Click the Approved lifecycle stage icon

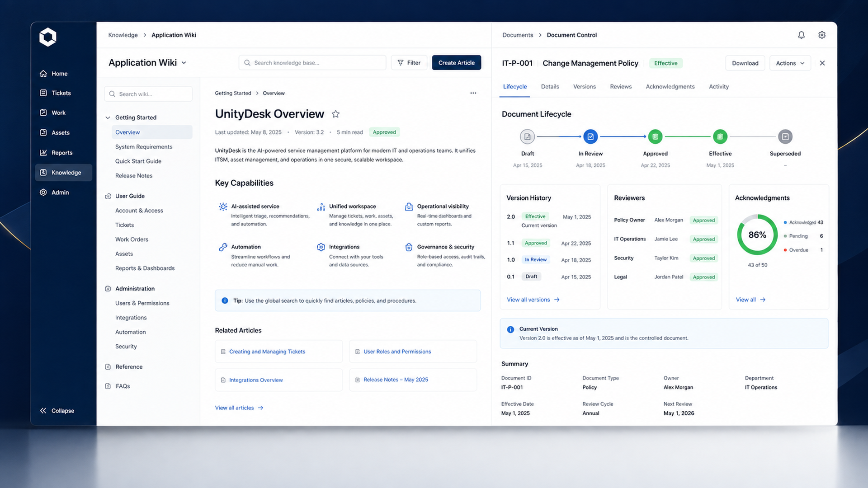click(655, 136)
